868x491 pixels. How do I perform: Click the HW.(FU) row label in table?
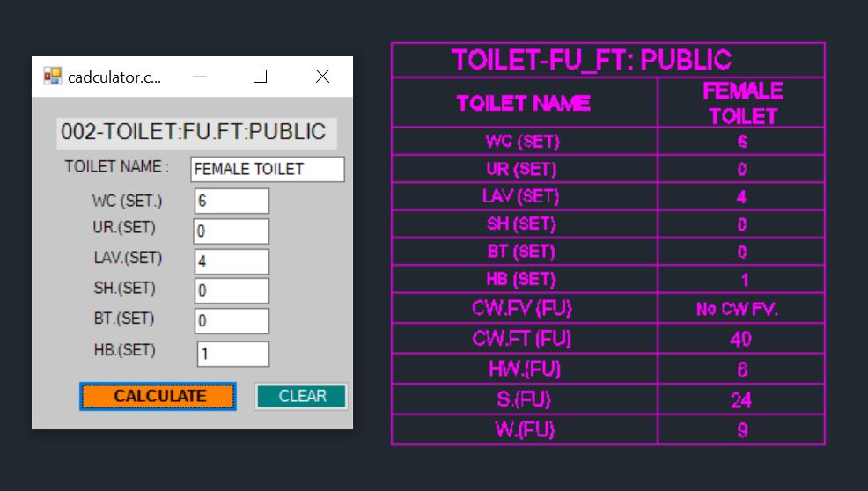[x=525, y=370]
